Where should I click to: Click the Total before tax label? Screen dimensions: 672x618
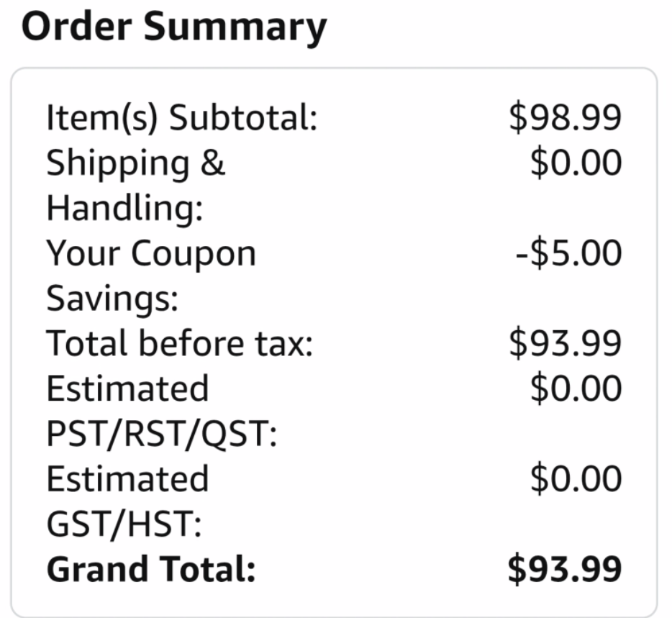coord(180,344)
